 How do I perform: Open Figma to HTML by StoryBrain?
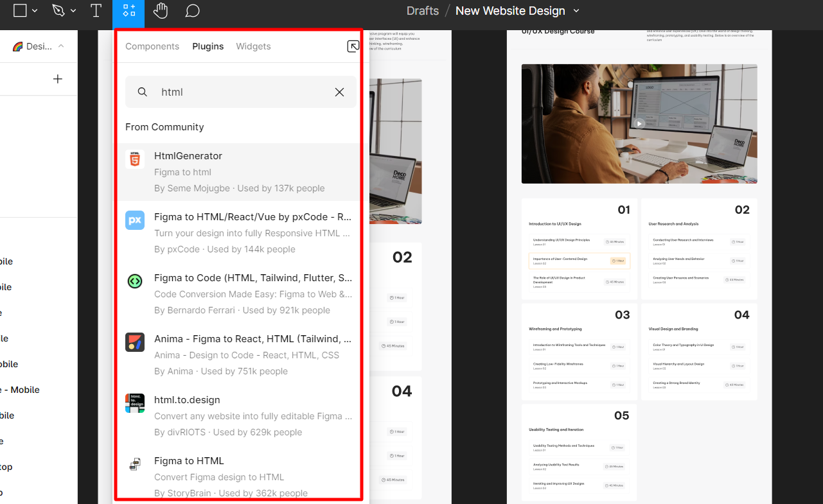pos(238,476)
